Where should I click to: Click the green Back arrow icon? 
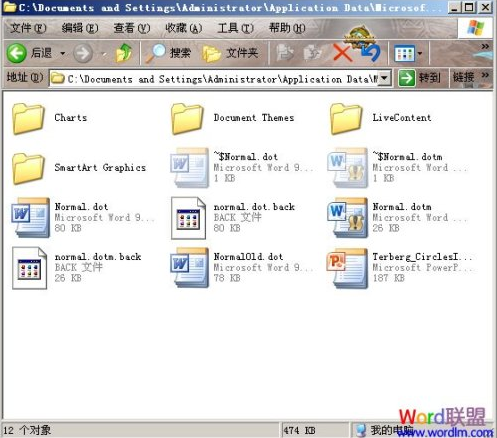[17, 53]
